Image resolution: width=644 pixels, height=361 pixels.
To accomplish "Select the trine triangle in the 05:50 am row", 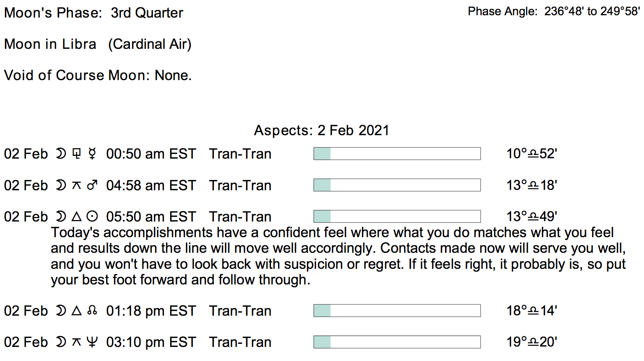I will click(76, 216).
